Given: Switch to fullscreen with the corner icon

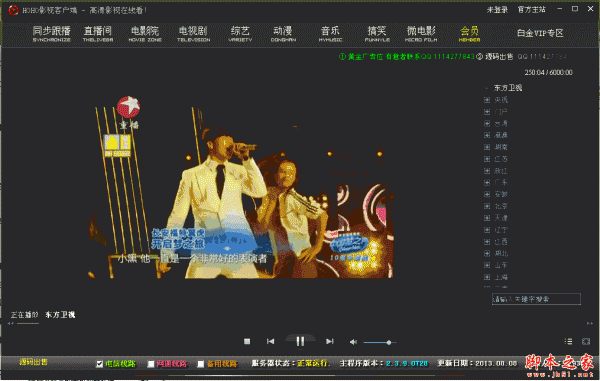Looking at the screenshot, I should pyautogui.click(x=586, y=341).
